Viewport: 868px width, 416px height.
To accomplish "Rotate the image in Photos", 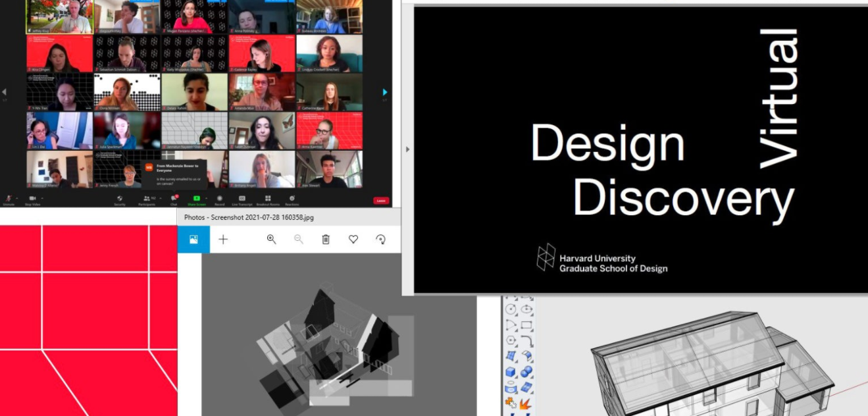I will pyautogui.click(x=380, y=240).
